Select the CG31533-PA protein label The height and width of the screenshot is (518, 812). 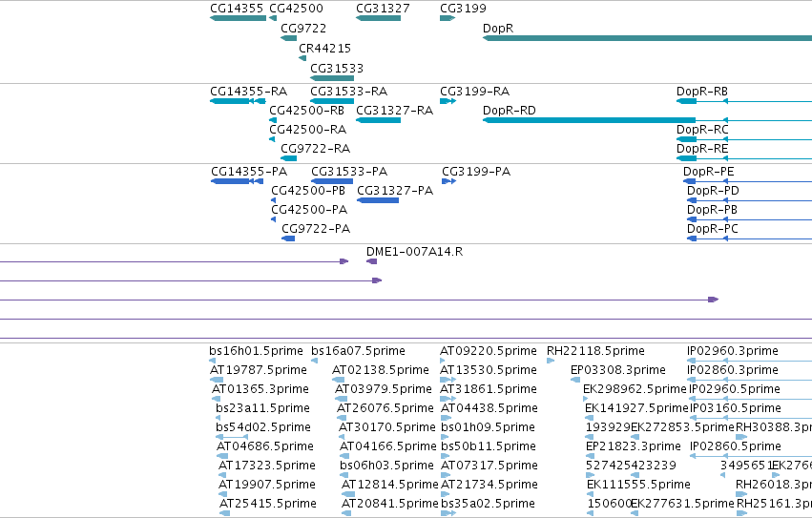coord(349,172)
